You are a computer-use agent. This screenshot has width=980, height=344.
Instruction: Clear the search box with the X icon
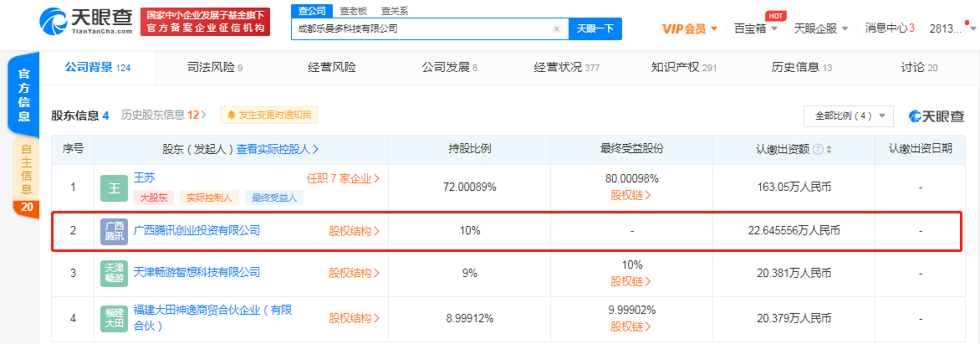(x=556, y=28)
